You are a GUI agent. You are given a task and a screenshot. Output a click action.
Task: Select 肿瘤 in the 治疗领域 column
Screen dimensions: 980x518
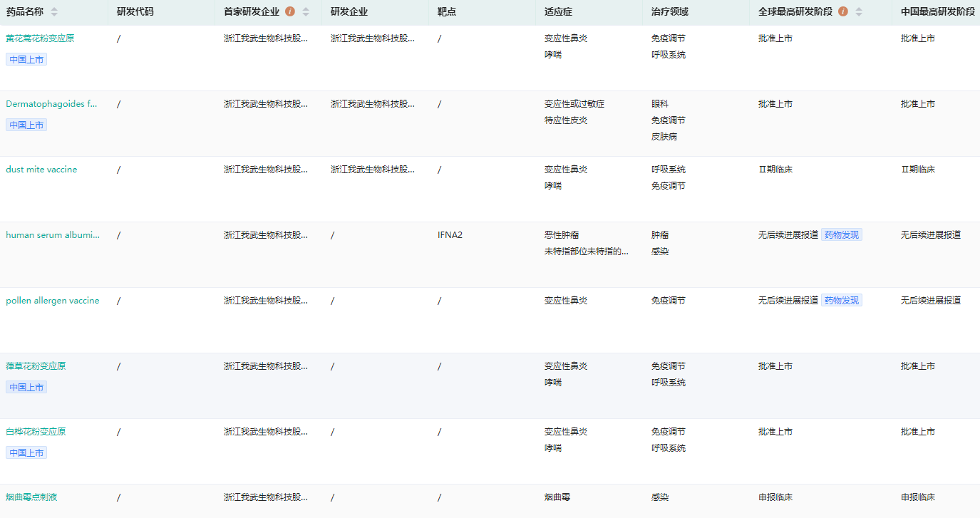(x=660, y=235)
